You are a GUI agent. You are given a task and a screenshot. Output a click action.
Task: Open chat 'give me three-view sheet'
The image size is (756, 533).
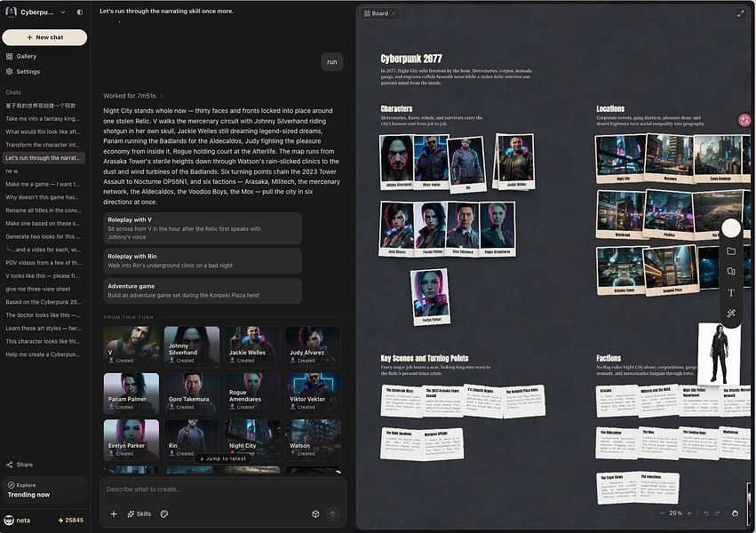point(43,289)
